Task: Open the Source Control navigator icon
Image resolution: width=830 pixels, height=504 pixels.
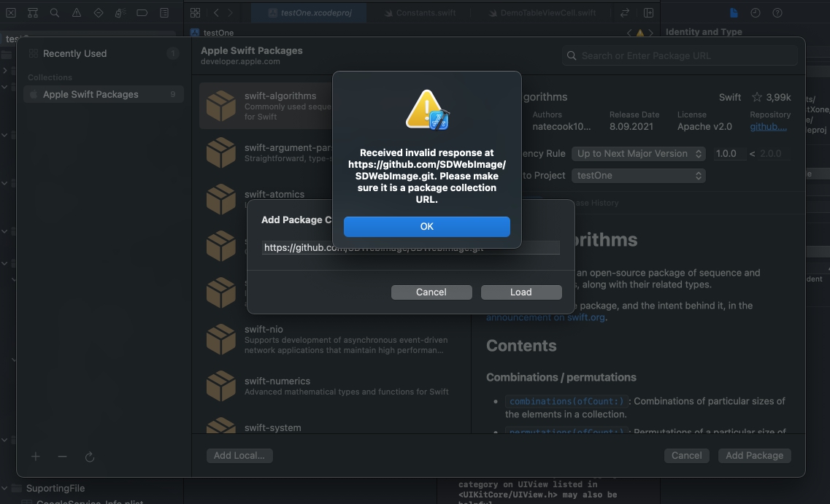Action: pyautogui.click(x=11, y=12)
